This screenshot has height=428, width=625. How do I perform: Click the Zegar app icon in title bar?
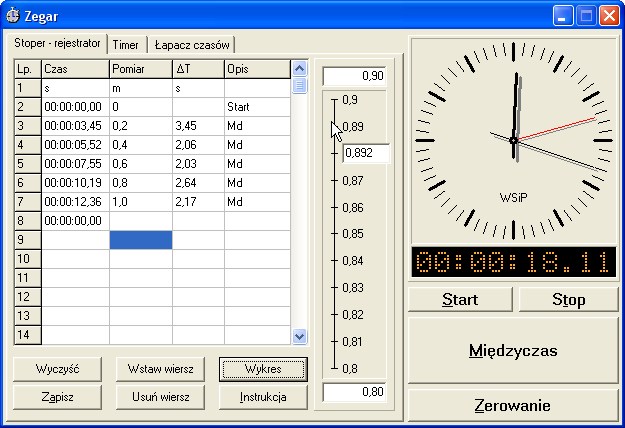coord(14,16)
